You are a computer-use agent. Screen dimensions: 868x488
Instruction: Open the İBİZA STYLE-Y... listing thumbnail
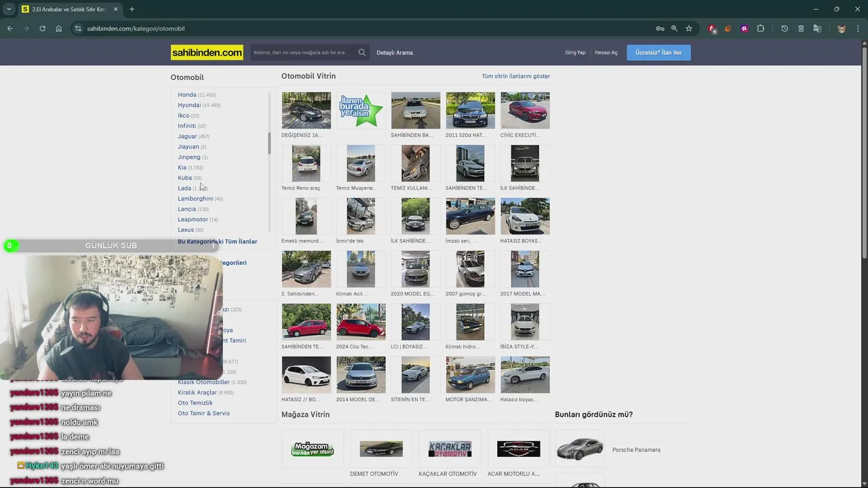click(525, 322)
